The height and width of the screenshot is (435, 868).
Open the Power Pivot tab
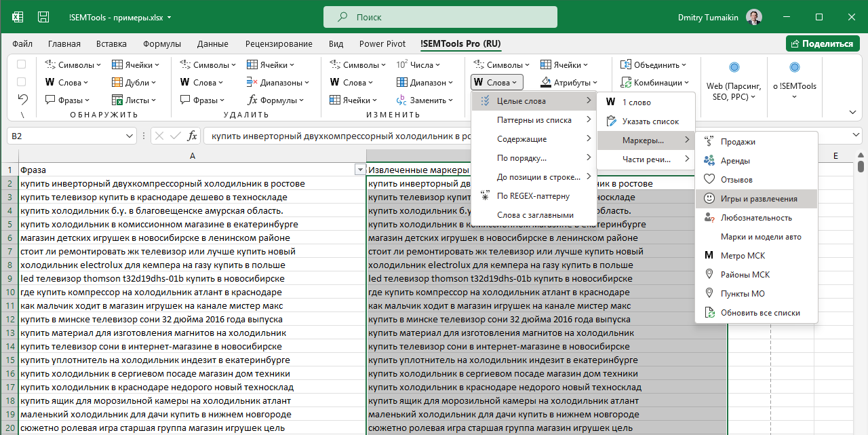coord(382,43)
